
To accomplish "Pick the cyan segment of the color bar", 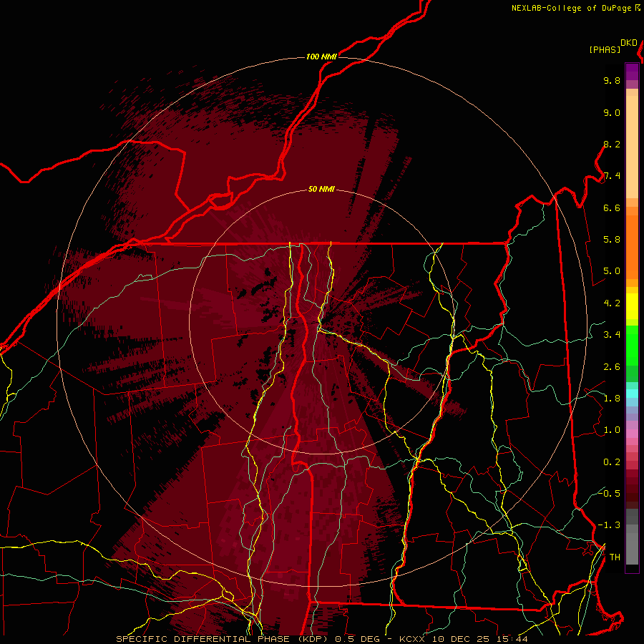I will pyautogui.click(x=632, y=394).
